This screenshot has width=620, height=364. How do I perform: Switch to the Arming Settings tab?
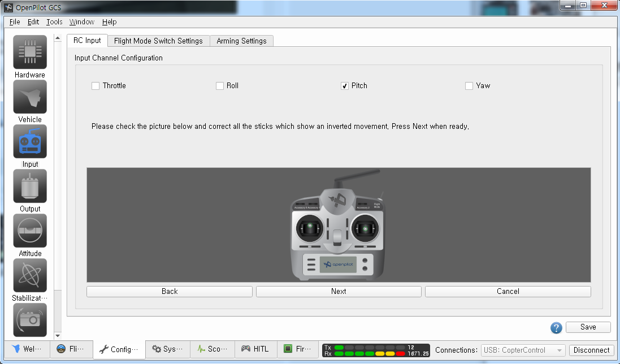241,41
